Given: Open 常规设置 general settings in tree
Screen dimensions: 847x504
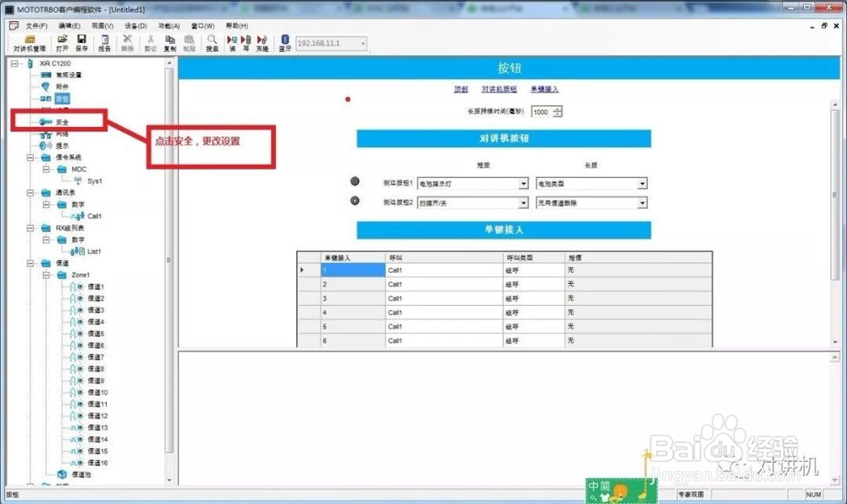Looking at the screenshot, I should click(69, 75).
